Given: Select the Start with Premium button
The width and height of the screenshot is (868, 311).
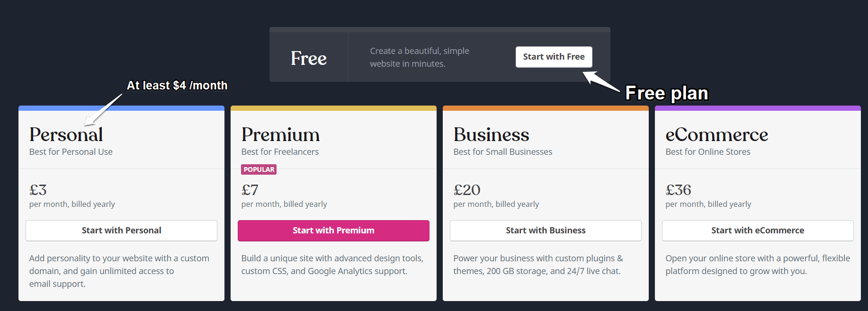Looking at the screenshot, I should (x=333, y=231).
